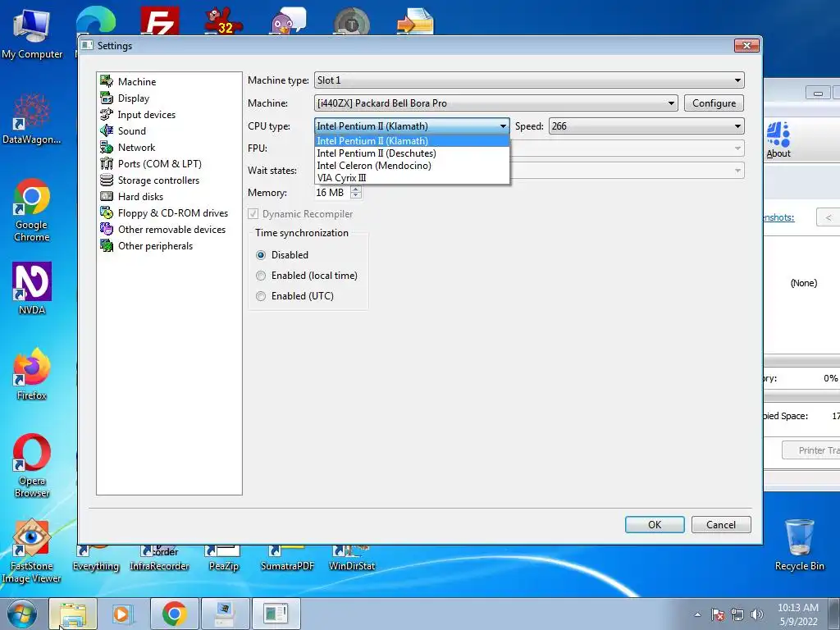Click the Memory value field
Image resolution: width=840 pixels, height=630 pixels.
332,192
